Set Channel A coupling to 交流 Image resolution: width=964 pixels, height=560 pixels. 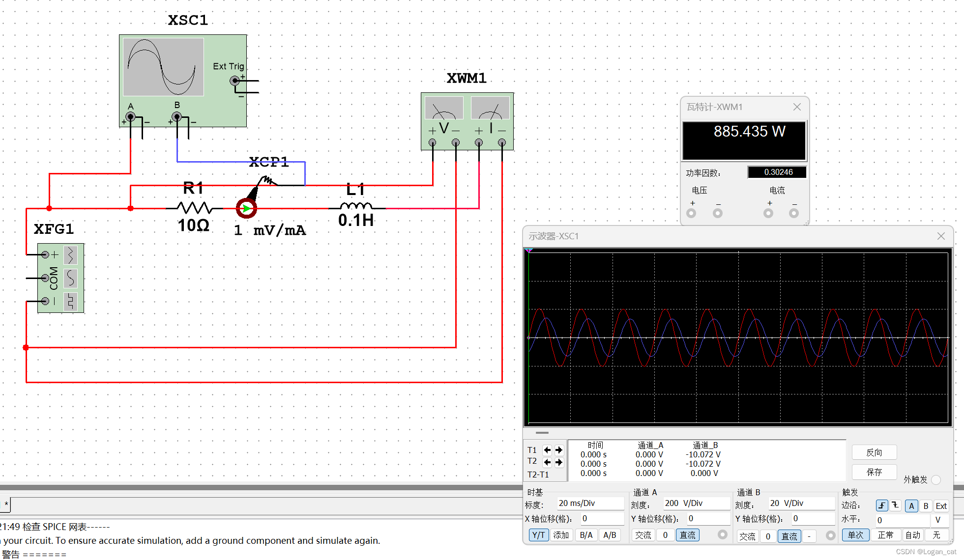point(643,535)
